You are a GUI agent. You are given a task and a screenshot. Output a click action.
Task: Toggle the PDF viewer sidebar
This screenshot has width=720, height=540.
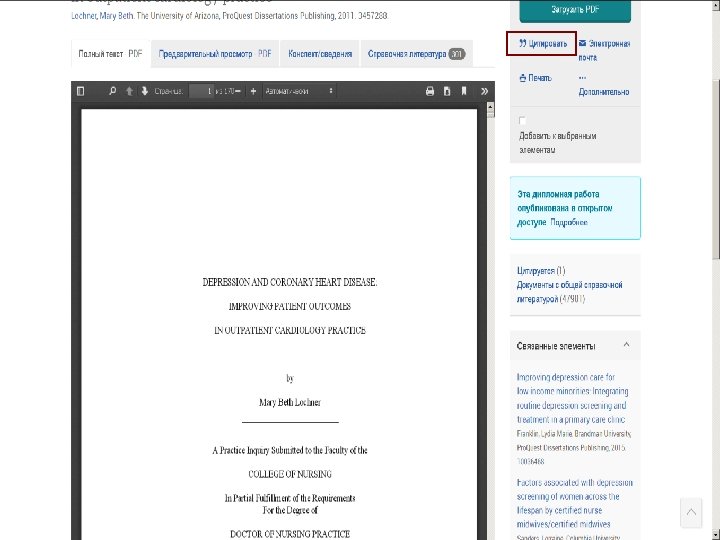80,91
